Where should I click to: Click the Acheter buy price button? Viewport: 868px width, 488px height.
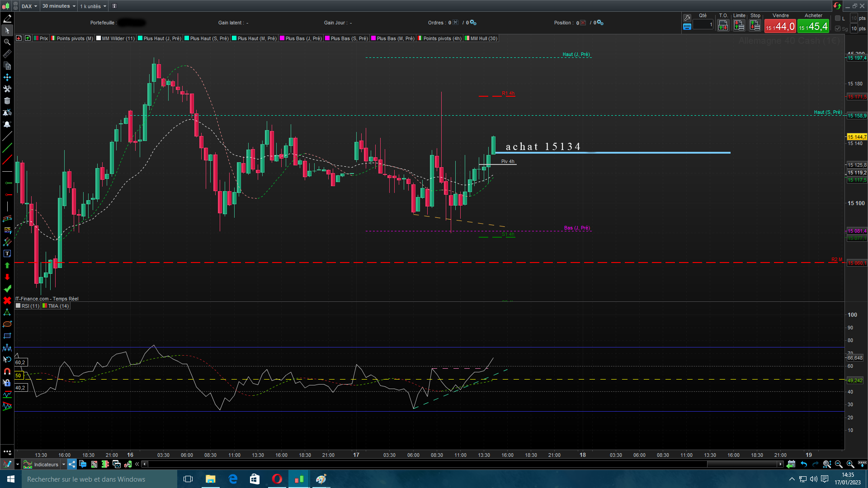point(813,26)
